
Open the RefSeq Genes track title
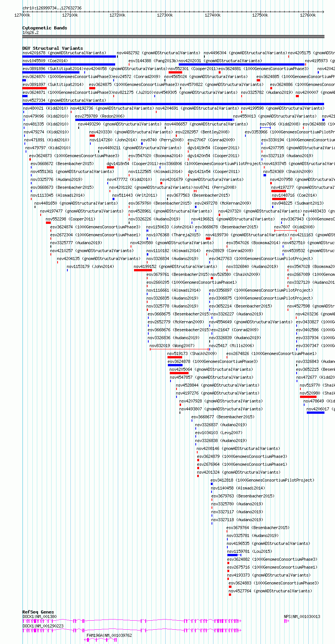(x=38, y=612)
